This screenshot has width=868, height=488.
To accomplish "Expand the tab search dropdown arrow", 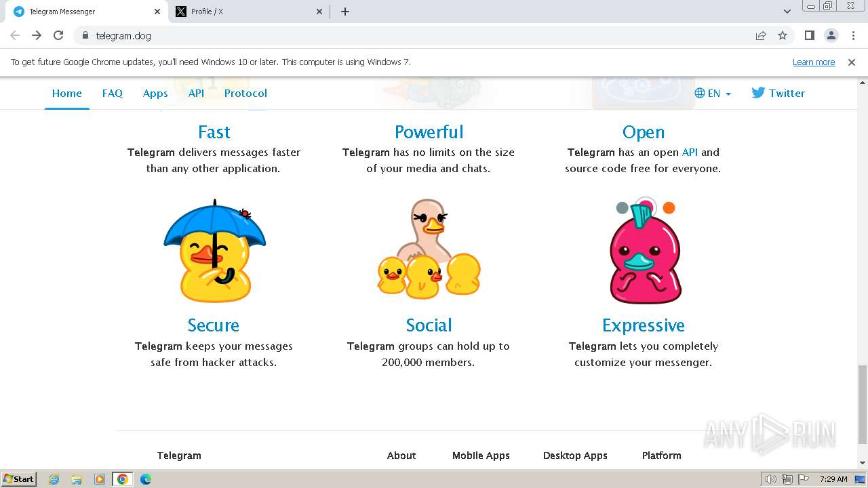I will click(x=787, y=12).
